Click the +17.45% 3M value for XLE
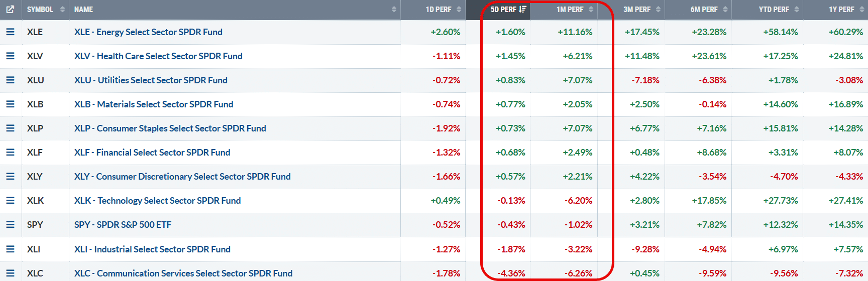Screen dimensions: 868x281 coord(642,32)
